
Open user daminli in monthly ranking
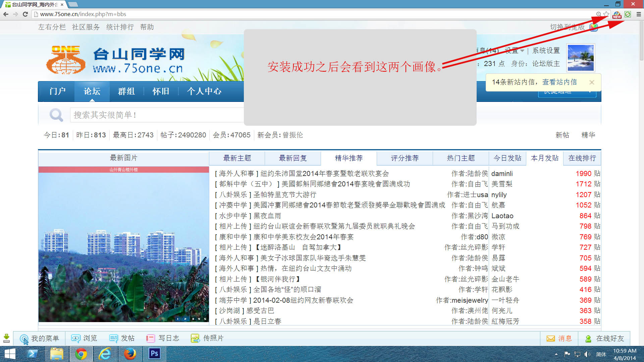pyautogui.click(x=502, y=174)
